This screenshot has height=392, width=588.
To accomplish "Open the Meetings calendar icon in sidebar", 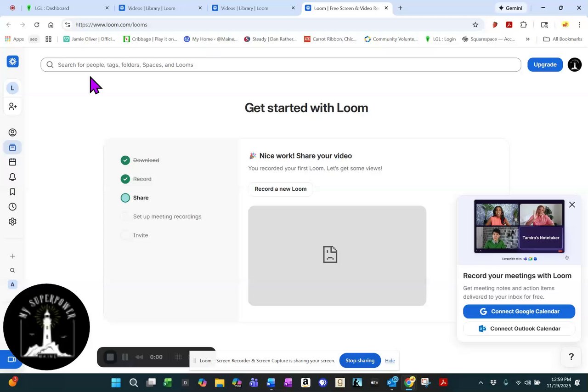I will pos(12,162).
